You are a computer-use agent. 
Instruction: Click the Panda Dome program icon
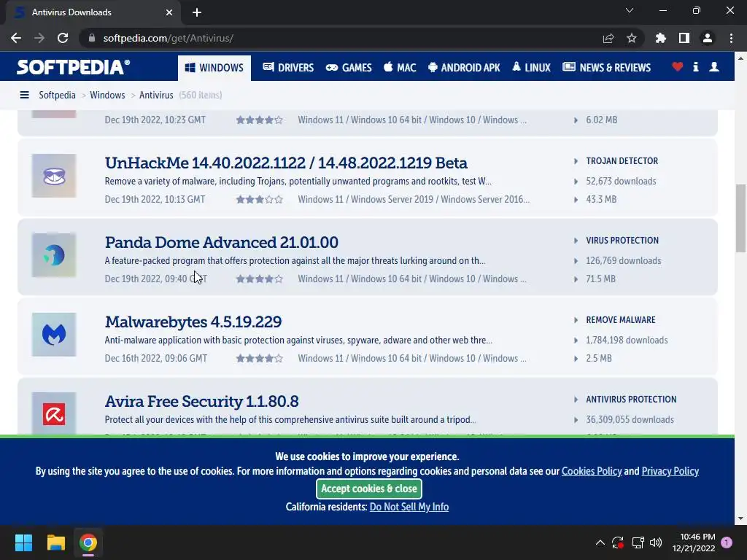click(54, 255)
